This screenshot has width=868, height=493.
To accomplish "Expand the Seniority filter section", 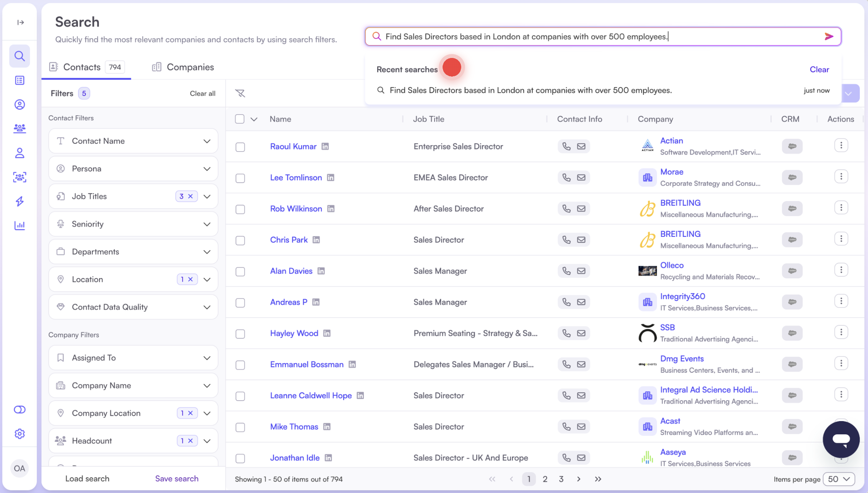I will [x=207, y=224].
